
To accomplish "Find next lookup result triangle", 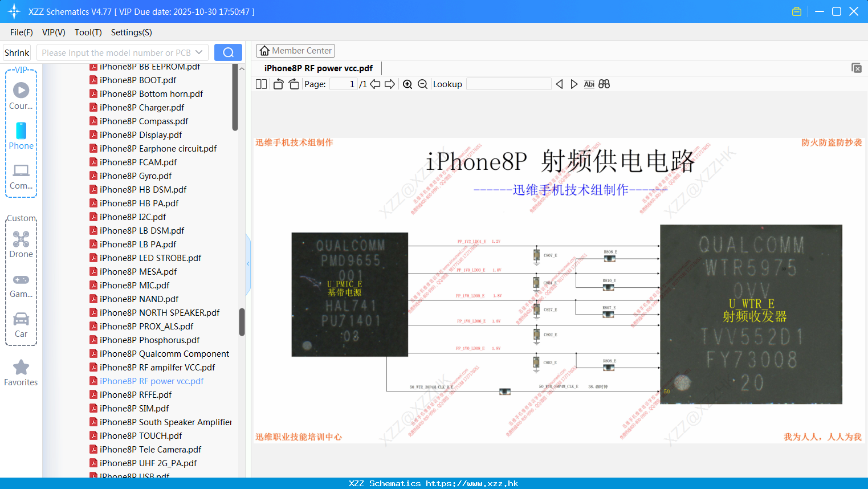I will coord(574,84).
